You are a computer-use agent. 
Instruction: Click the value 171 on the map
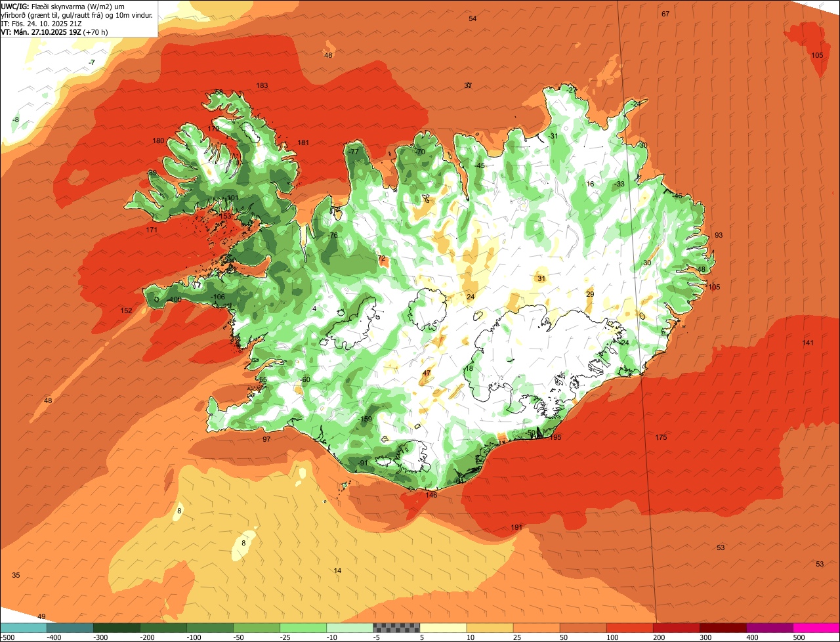click(152, 230)
